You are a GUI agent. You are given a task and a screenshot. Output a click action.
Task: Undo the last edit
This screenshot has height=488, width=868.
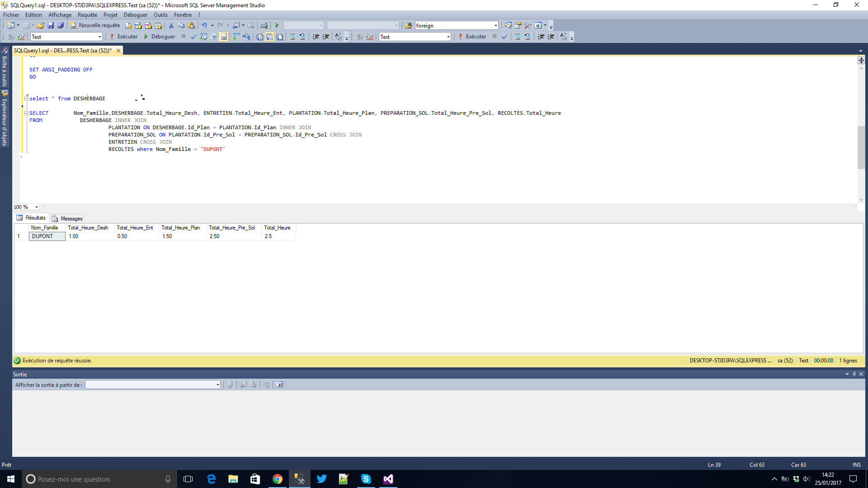click(x=204, y=26)
